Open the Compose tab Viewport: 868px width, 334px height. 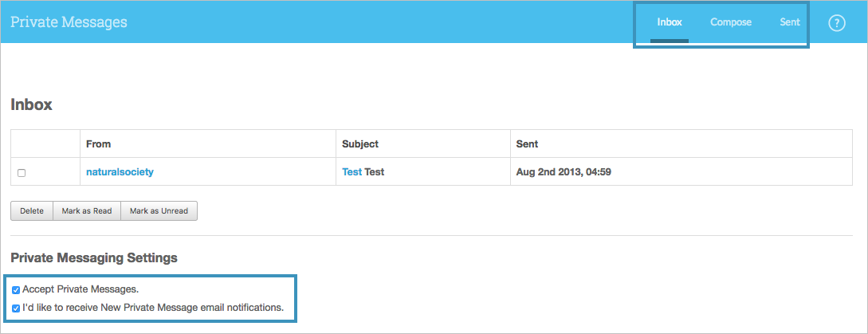pyautogui.click(x=731, y=22)
